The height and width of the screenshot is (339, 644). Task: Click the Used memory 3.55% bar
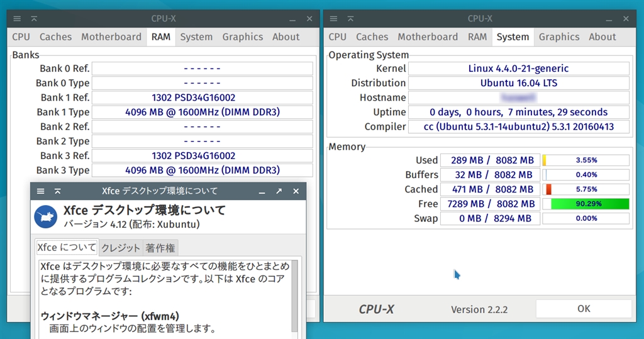[586, 160]
